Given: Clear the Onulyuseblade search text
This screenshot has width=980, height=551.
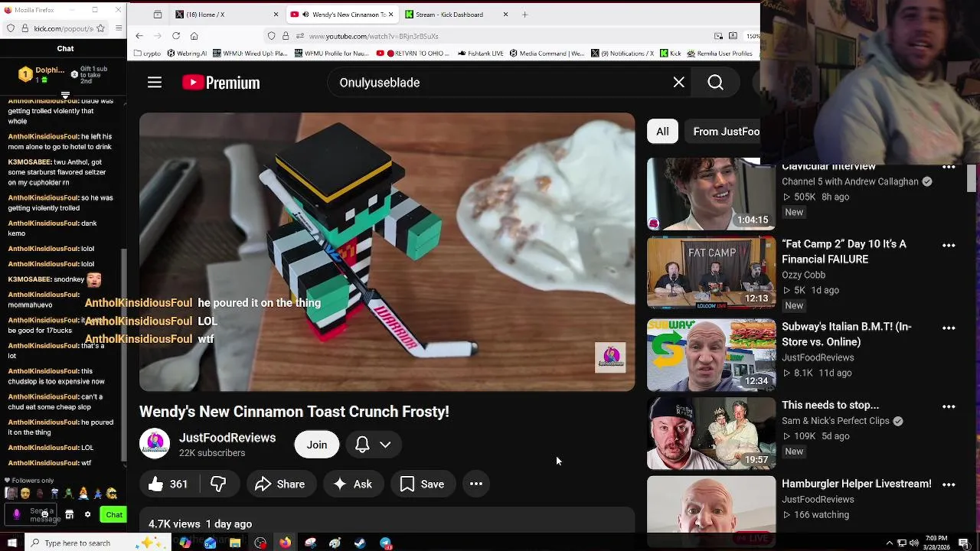Looking at the screenshot, I should (678, 83).
